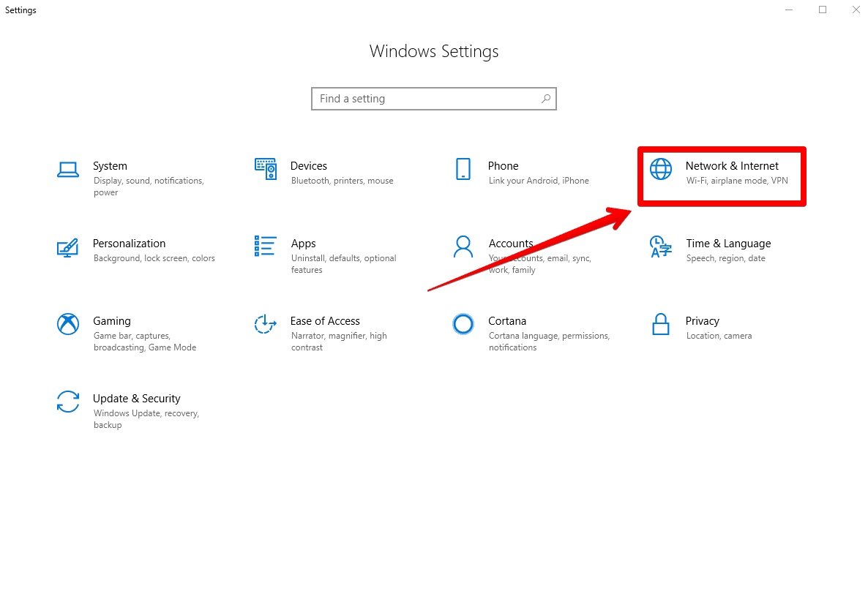Open the Update & Security title
The height and width of the screenshot is (602, 868).
(x=137, y=399)
